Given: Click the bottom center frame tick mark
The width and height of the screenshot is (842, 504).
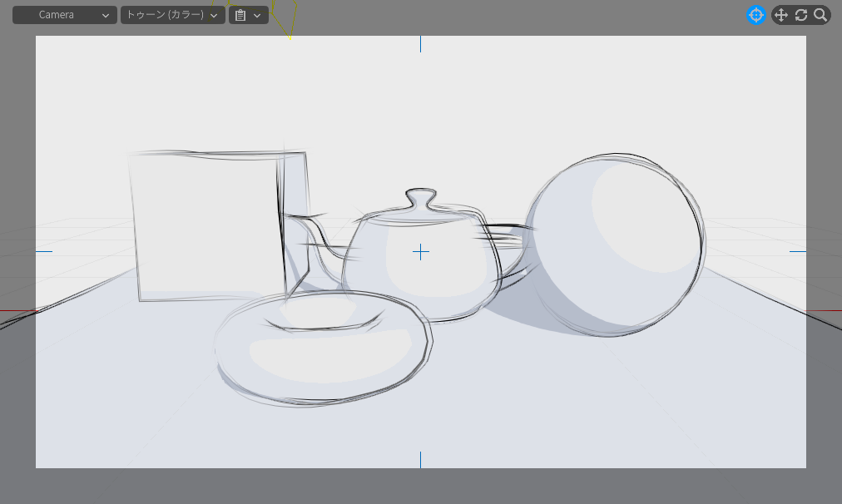Looking at the screenshot, I should click(420, 459).
